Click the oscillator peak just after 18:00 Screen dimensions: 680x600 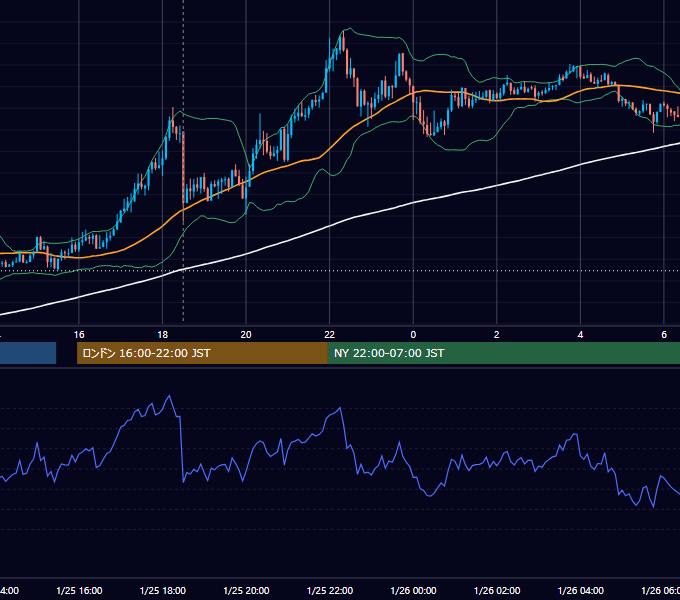click(x=169, y=396)
